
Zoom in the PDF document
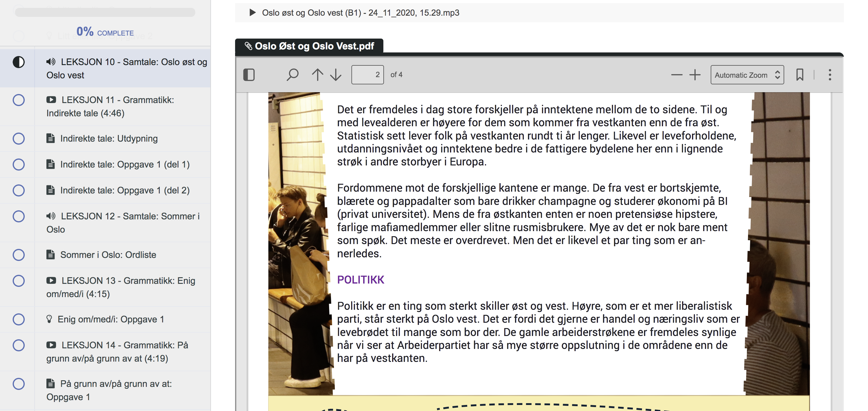coord(695,74)
